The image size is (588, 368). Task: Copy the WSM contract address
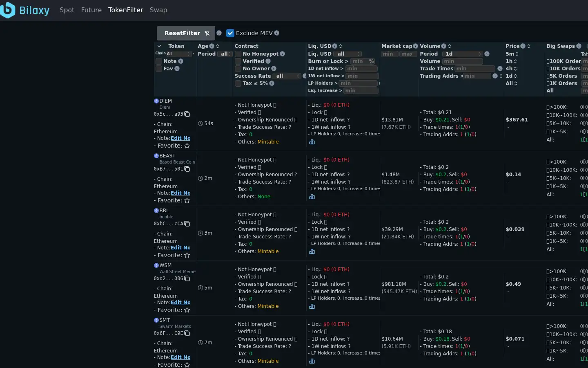(187, 278)
